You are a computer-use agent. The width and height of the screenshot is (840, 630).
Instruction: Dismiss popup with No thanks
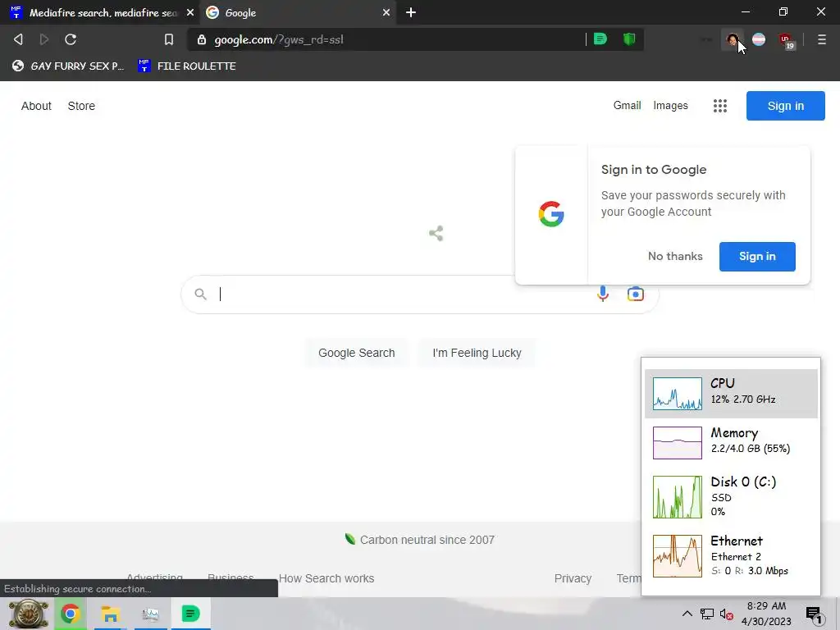pyautogui.click(x=675, y=256)
